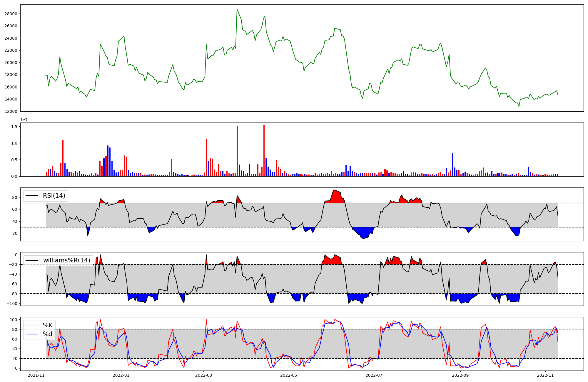The image size is (588, 382).
Task: Click the 2022-01 date tick label
Action: (x=121, y=375)
